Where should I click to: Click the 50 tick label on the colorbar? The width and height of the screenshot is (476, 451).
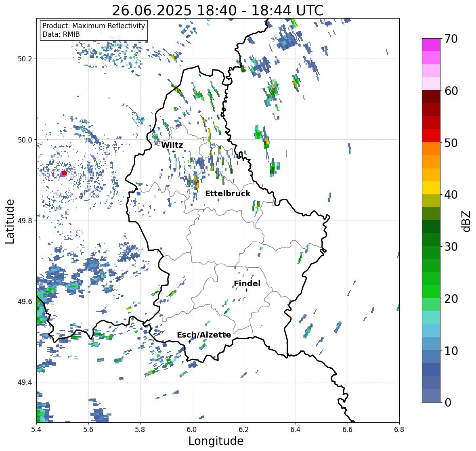click(451, 143)
